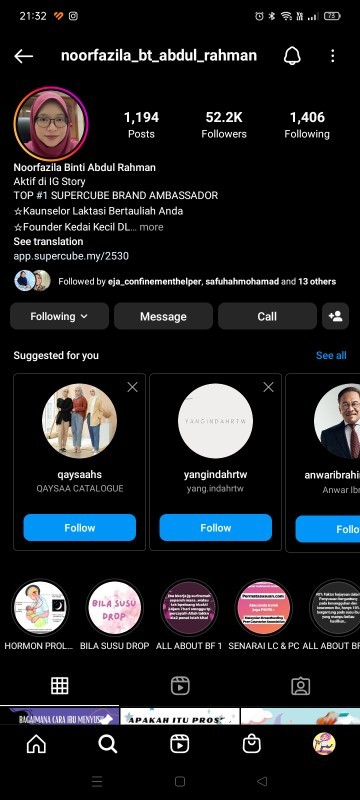This screenshot has width=360, height=800.
Task: Open the Shop bag icon
Action: 251,744
